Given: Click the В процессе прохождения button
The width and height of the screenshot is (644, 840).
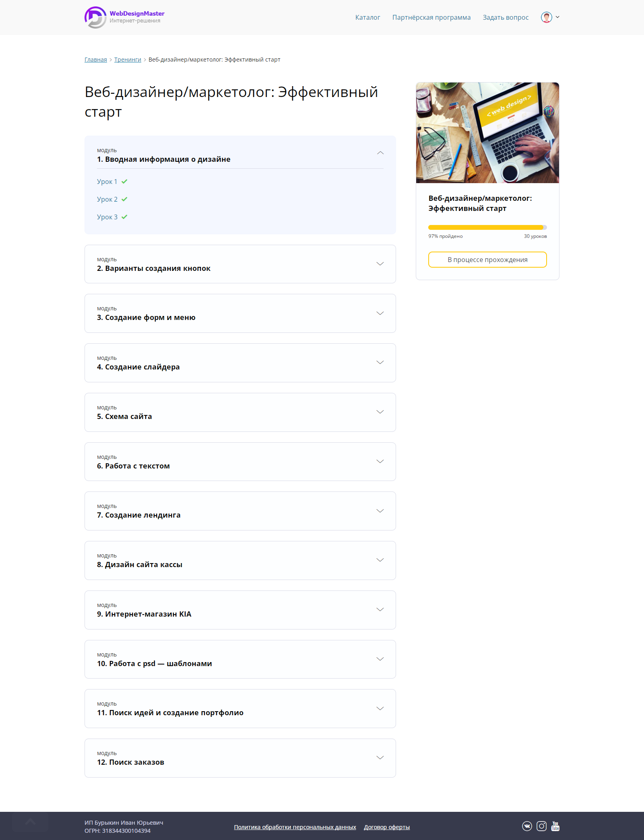Looking at the screenshot, I should tap(487, 260).
